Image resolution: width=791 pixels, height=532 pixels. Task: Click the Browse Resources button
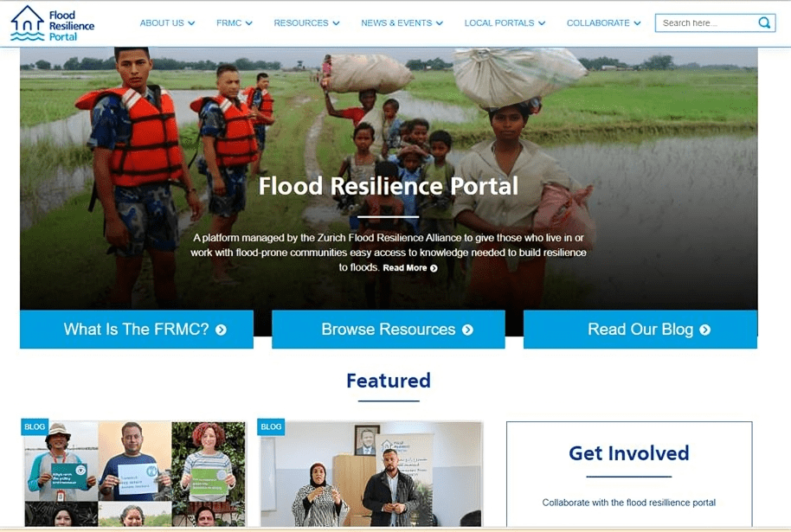pos(389,330)
